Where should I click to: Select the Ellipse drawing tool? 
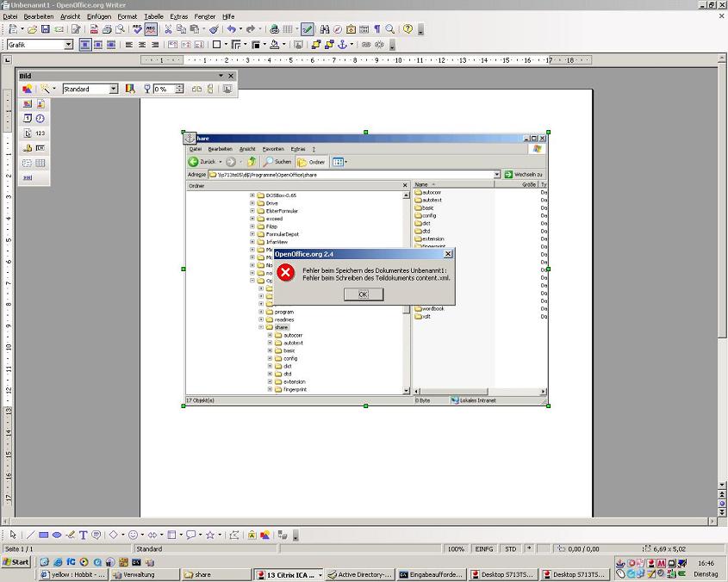point(57,535)
